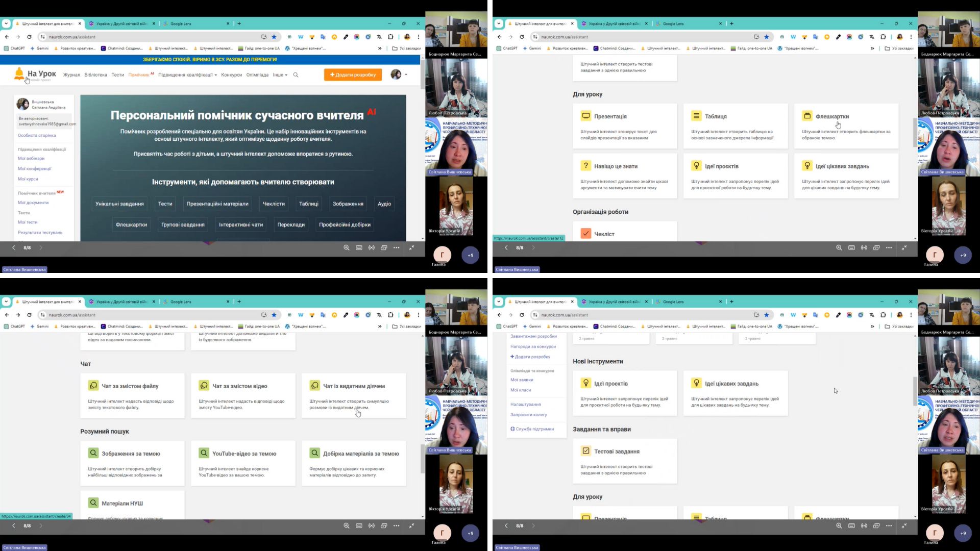Click the question mark icon for Навіщо це знати
Image resolution: width=980 pixels, height=551 pixels.
585,166
